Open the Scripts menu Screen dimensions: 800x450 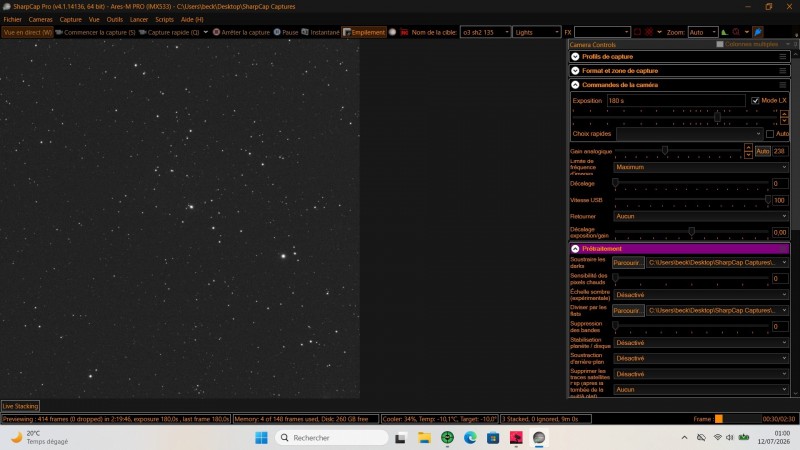164,19
